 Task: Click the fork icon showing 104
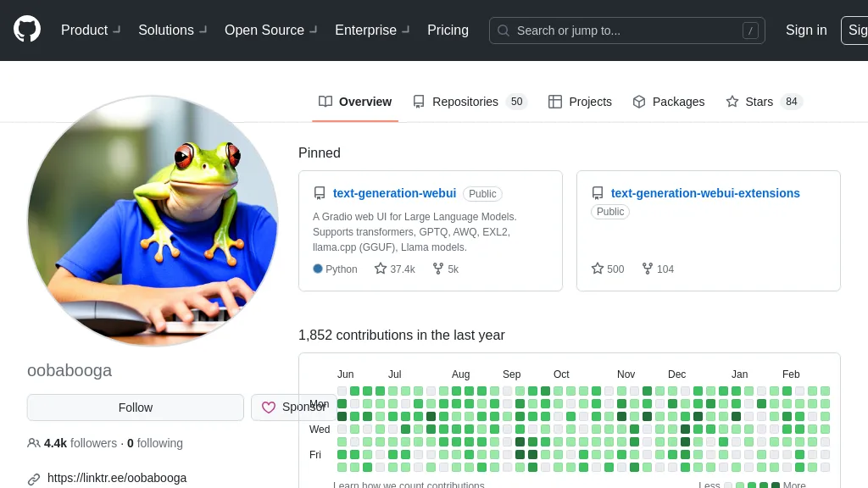coord(648,269)
